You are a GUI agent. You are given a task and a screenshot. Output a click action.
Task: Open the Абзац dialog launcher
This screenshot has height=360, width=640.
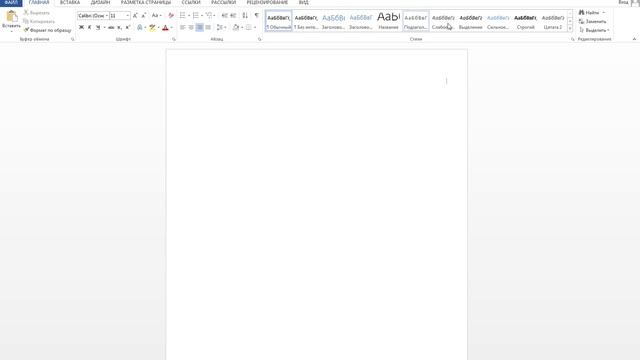[260, 39]
